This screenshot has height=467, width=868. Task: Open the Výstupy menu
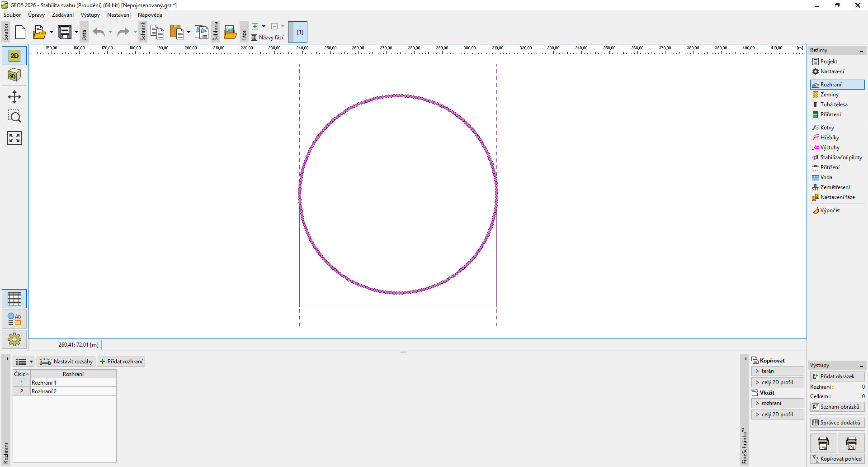90,15
